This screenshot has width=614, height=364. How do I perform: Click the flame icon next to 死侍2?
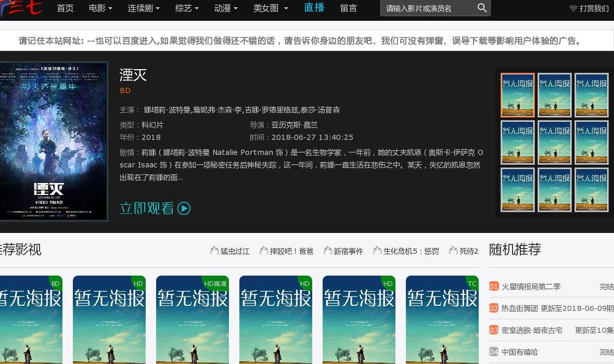[x=453, y=251]
